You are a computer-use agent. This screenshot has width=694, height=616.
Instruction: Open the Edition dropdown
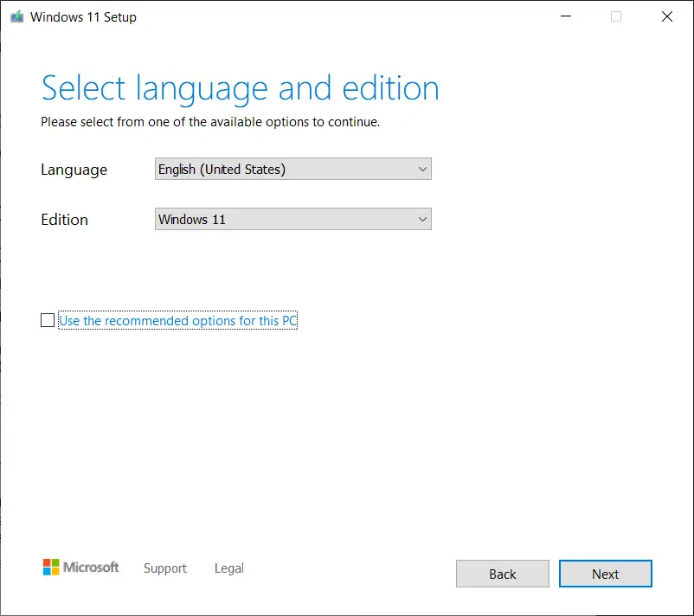pyautogui.click(x=293, y=219)
